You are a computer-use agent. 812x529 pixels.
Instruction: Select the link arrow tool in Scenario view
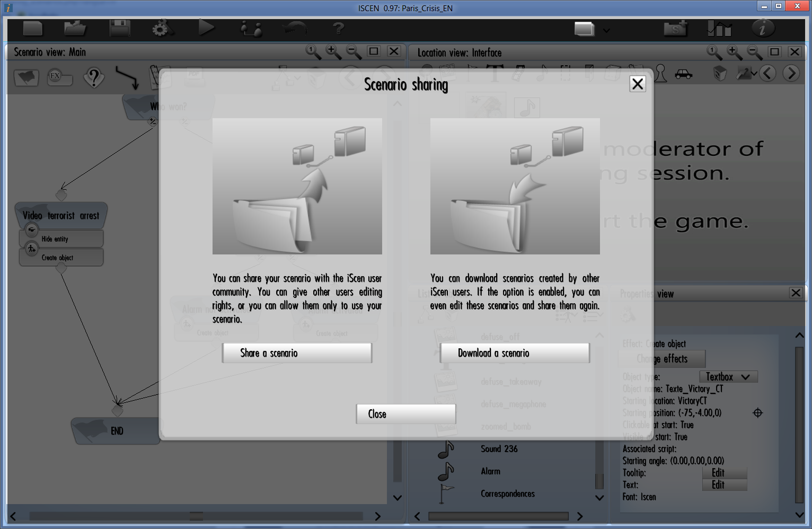click(127, 78)
